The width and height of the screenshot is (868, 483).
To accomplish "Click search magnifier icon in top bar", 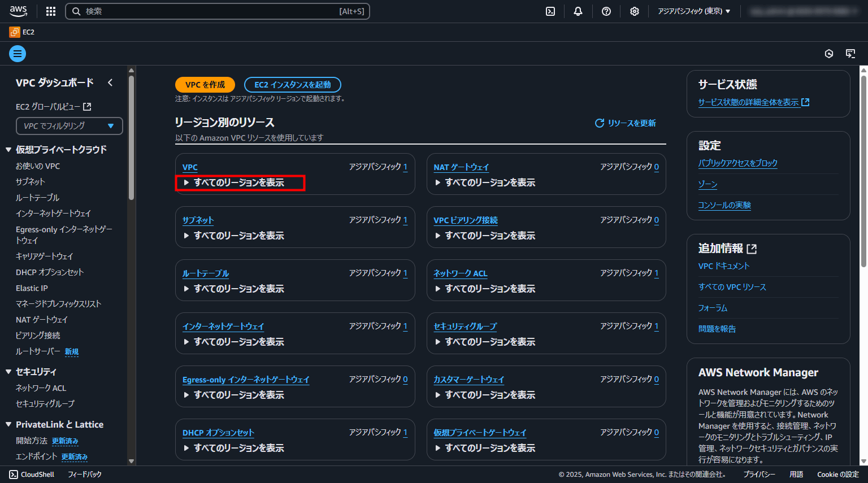I will coord(76,11).
